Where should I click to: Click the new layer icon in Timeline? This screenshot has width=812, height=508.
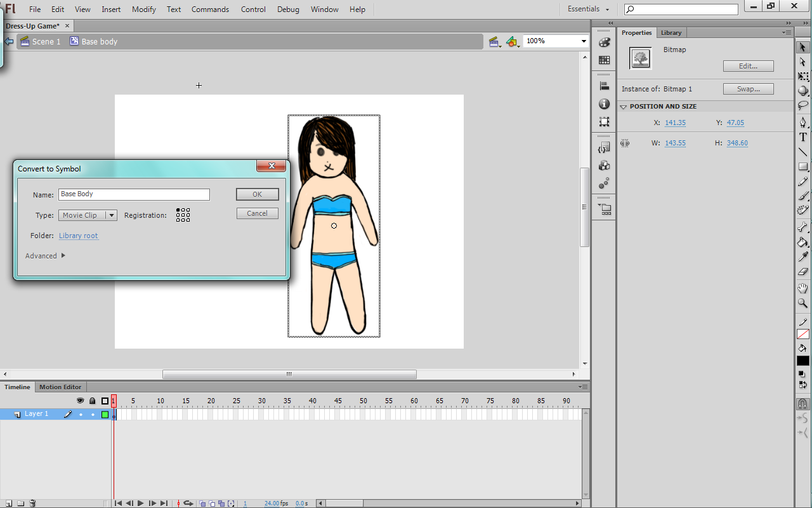tap(9, 503)
